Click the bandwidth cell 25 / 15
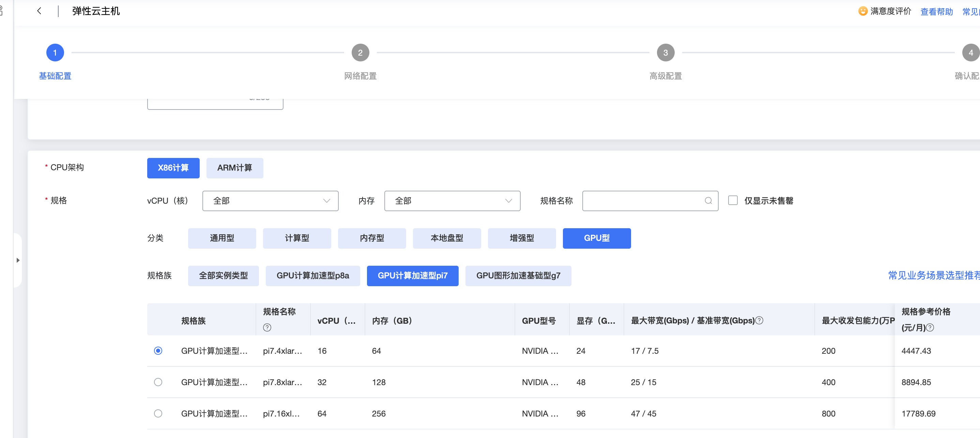This screenshot has width=980, height=438. point(643,382)
